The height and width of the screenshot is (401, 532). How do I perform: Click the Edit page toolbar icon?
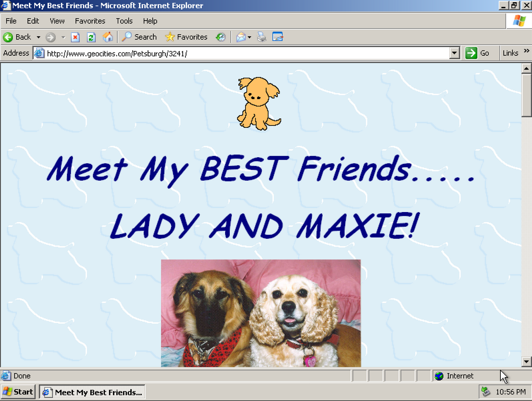278,37
